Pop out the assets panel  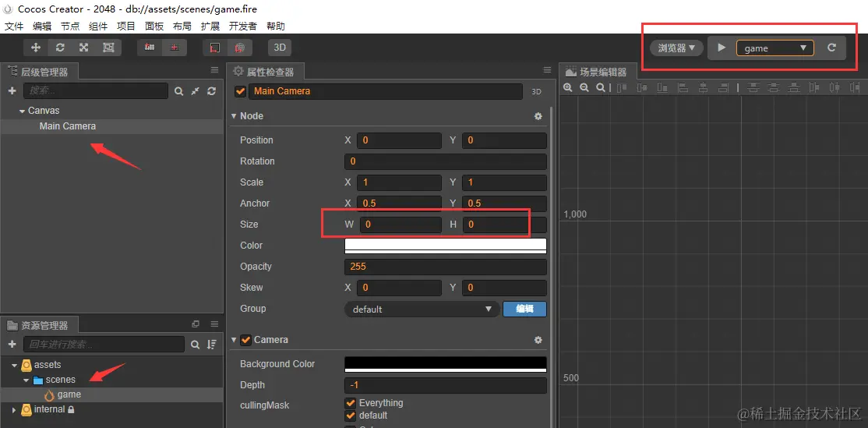pyautogui.click(x=196, y=324)
